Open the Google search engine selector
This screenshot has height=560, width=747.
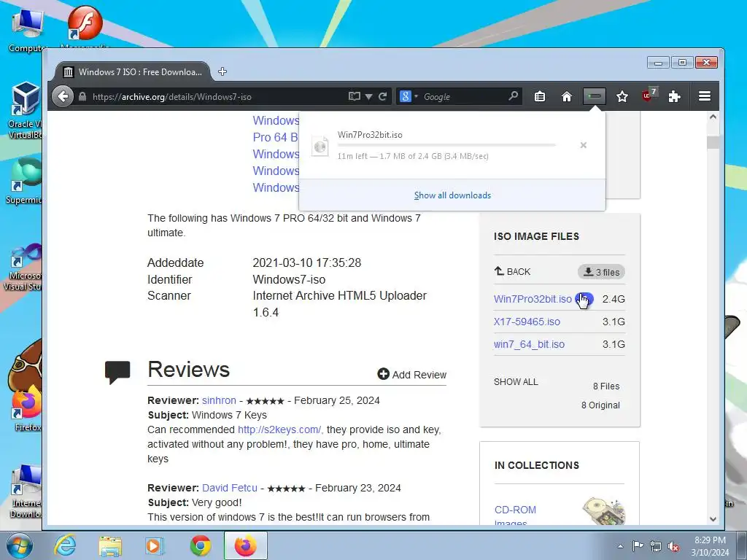409,97
